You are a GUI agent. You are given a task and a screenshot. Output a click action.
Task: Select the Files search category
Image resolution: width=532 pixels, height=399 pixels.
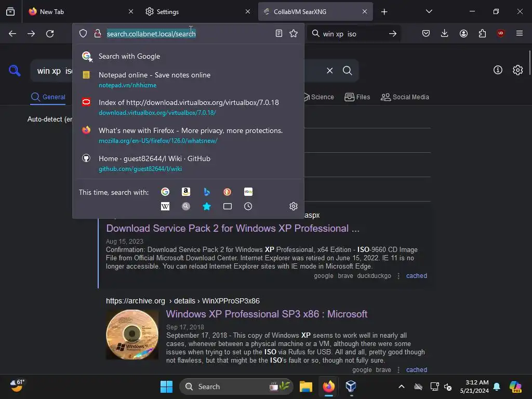coord(357,97)
